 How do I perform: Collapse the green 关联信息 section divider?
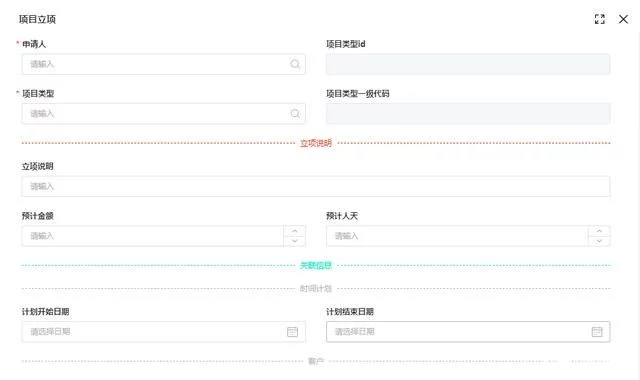(316, 265)
